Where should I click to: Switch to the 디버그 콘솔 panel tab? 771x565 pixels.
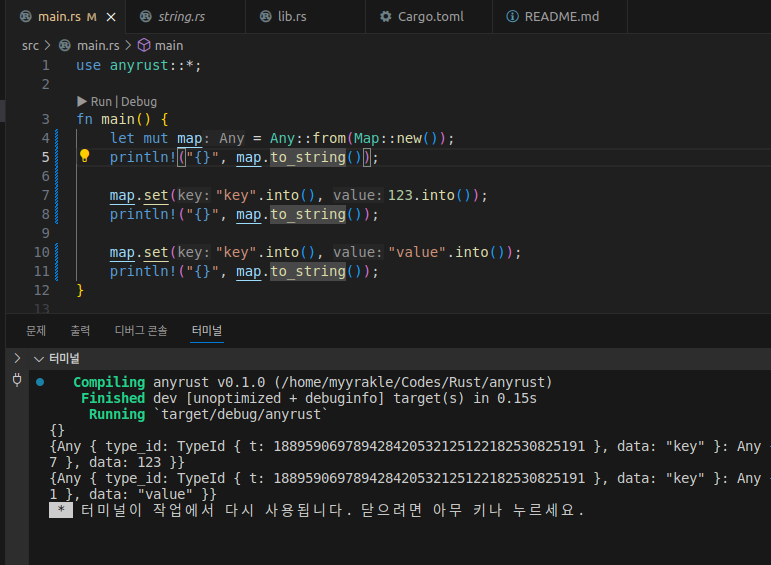point(141,330)
